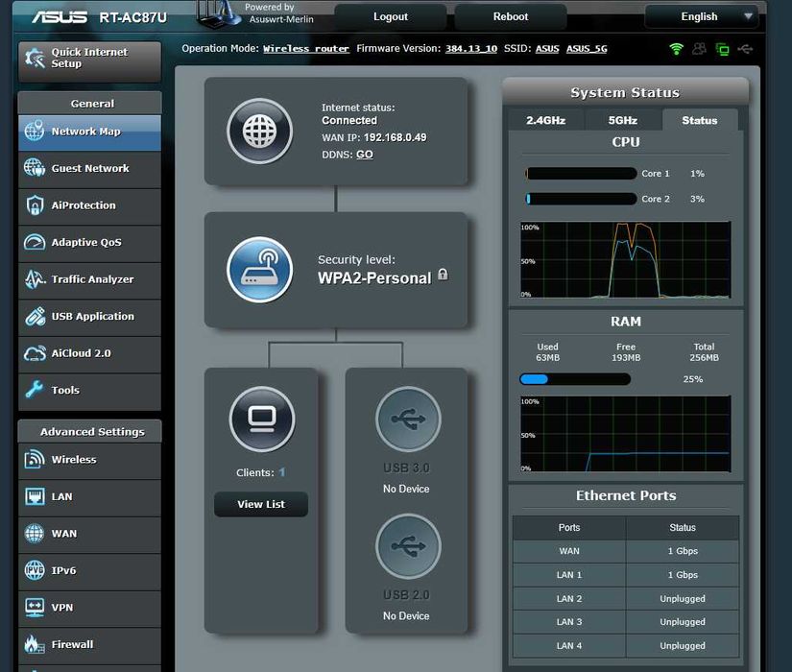Click the Wireless settings icon
Screen dimensions: 792x672
coord(35,459)
